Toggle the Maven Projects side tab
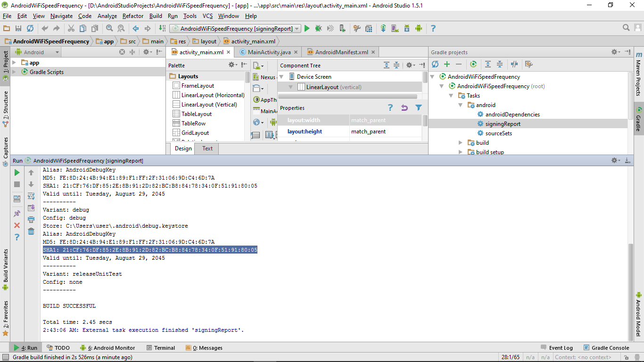Image resolution: width=644 pixels, height=362 pixels. coord(638,74)
